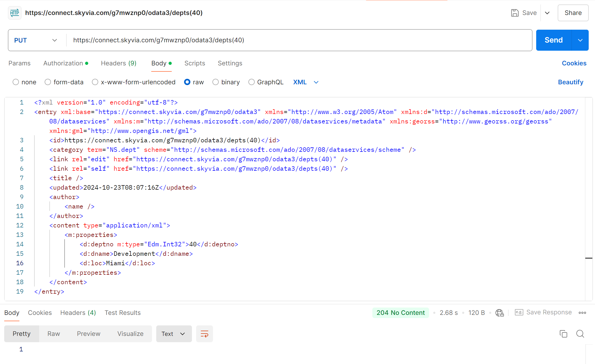Select the PUT method dropdown
This screenshot has width=595, height=364.
pos(35,40)
